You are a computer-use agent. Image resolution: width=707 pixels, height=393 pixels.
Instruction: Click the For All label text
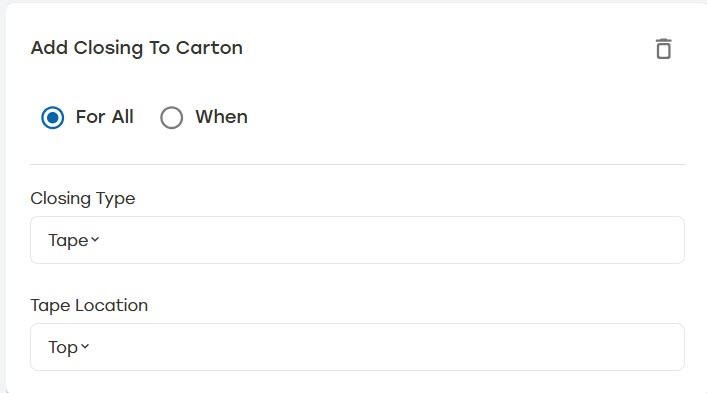pos(105,117)
